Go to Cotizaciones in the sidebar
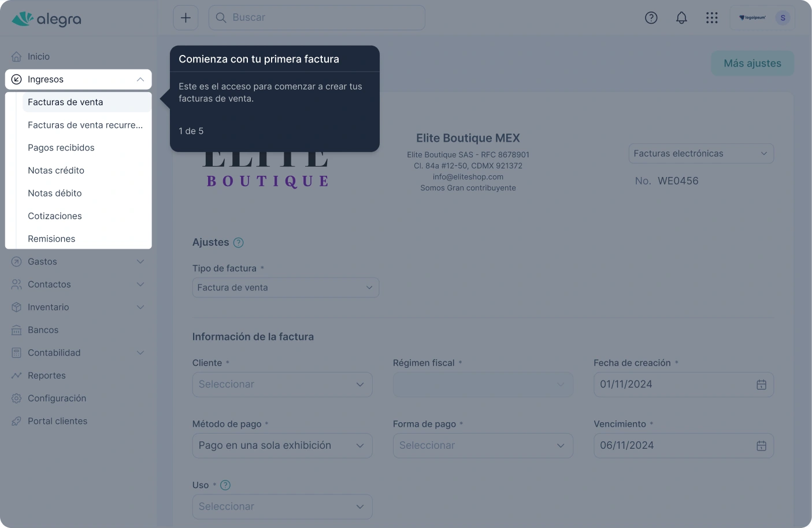This screenshot has height=528, width=812. [55, 216]
